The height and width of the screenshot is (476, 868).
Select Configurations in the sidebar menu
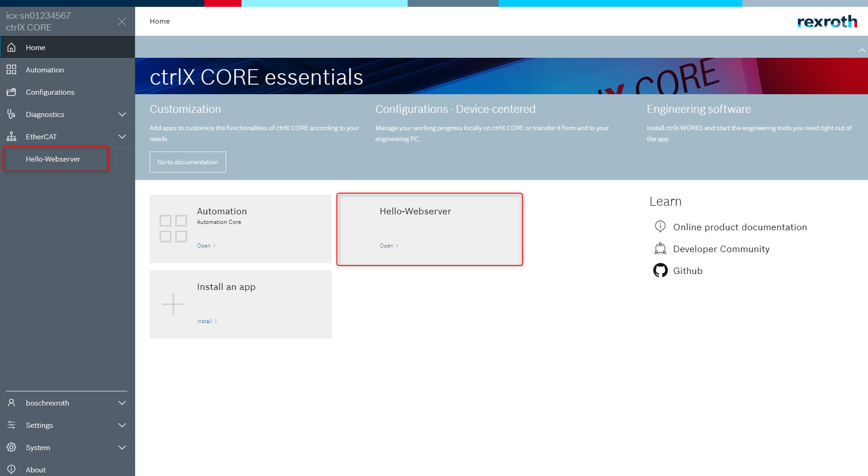coord(50,92)
